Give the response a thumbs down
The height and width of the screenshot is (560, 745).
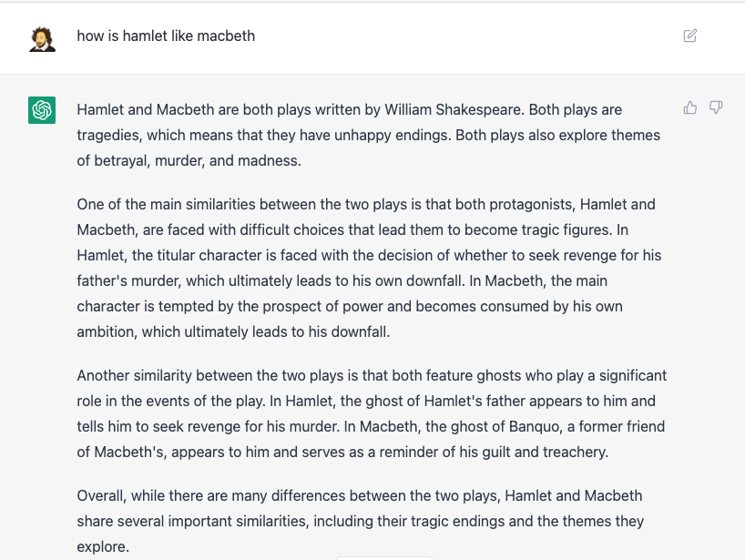pos(716,107)
